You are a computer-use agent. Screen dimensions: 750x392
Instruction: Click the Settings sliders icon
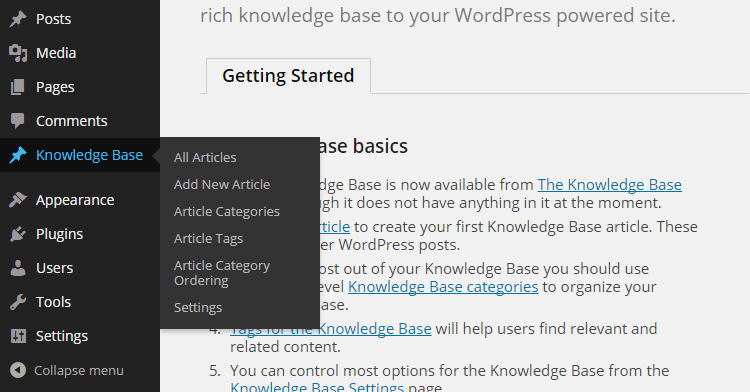(18, 336)
